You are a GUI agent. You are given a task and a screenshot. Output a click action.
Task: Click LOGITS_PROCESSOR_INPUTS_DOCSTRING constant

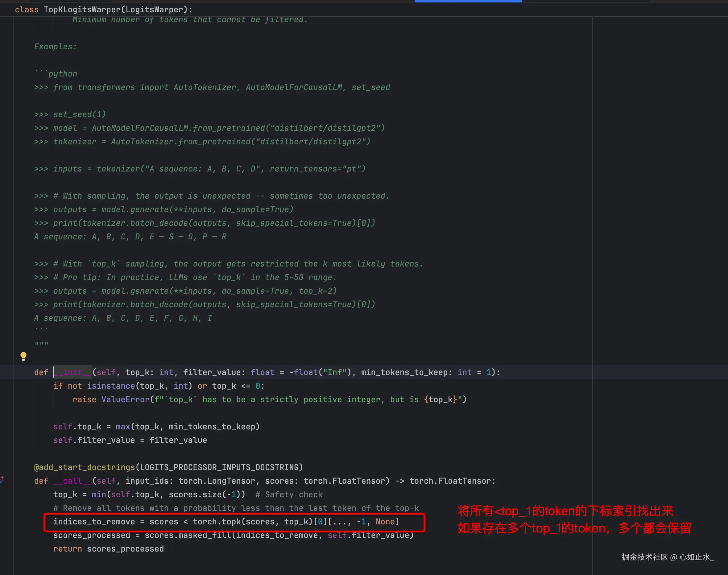219,467
